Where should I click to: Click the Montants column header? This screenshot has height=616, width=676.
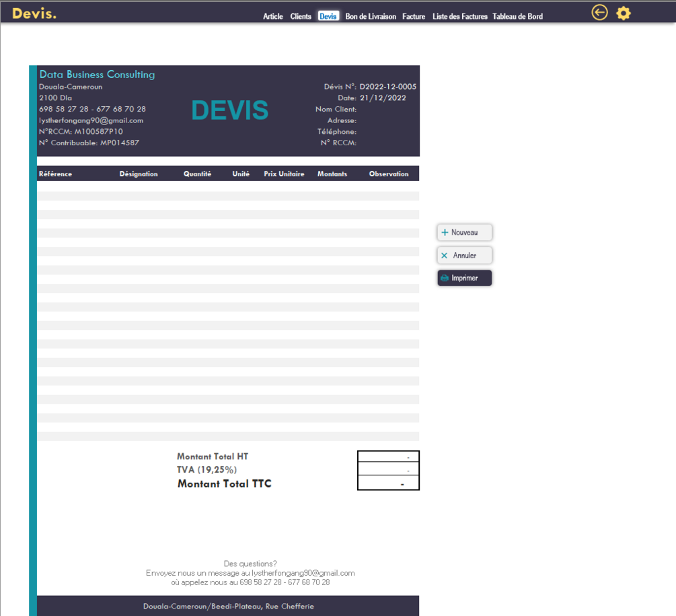332,174
